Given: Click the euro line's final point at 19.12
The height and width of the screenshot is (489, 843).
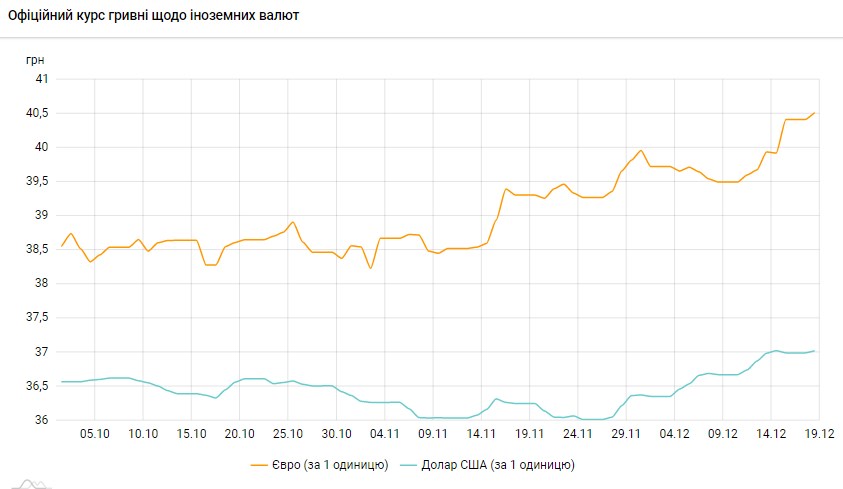Looking at the screenshot, I should pyautogui.click(x=815, y=113).
